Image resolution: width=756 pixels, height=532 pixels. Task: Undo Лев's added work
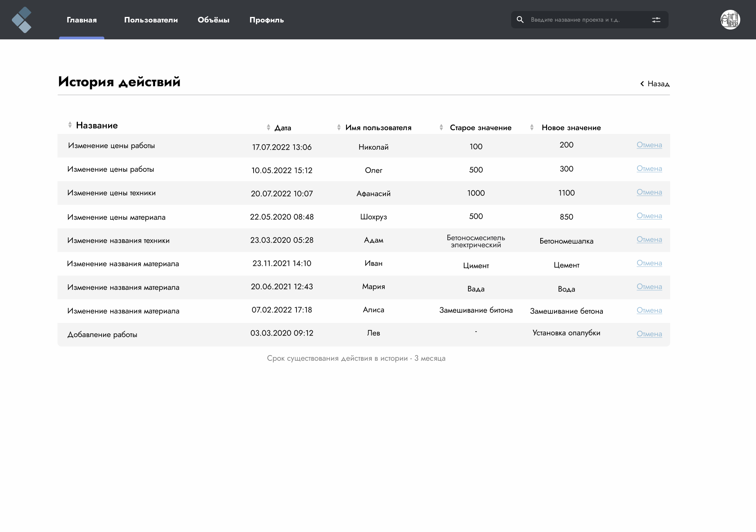point(649,334)
